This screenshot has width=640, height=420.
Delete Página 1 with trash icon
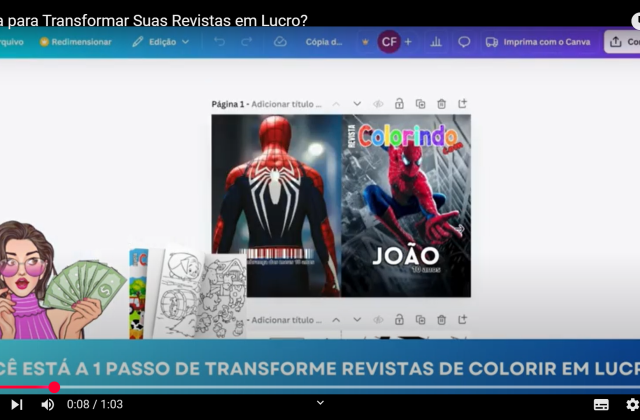click(441, 104)
